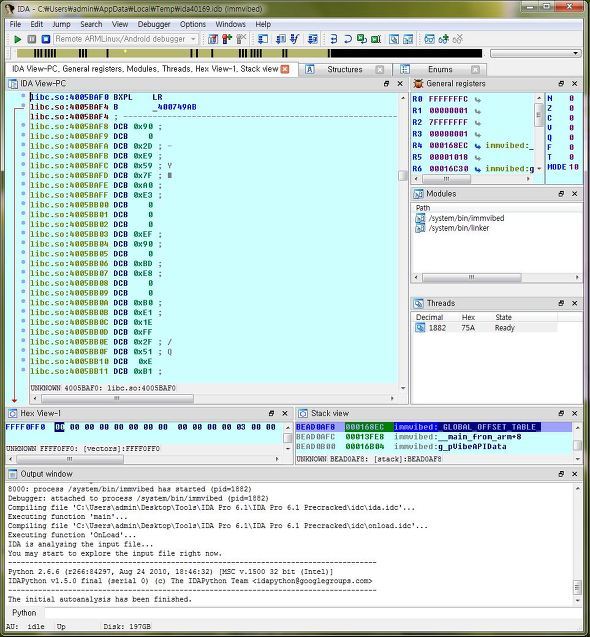Terminate the process with the blue stop icon
Viewport: 590px width, 637px height.
pos(46,39)
